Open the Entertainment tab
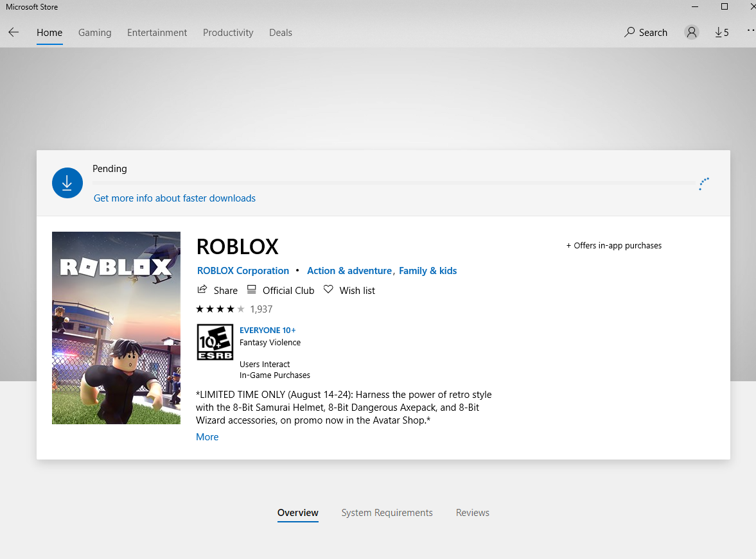 pyautogui.click(x=157, y=32)
